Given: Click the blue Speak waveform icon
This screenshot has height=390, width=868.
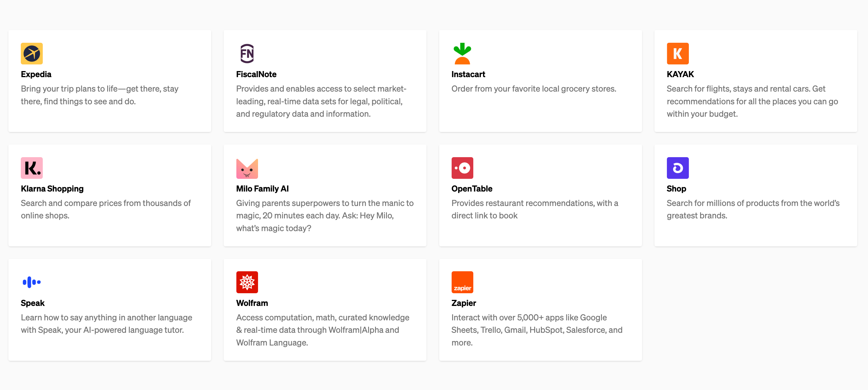Looking at the screenshot, I should (x=32, y=282).
